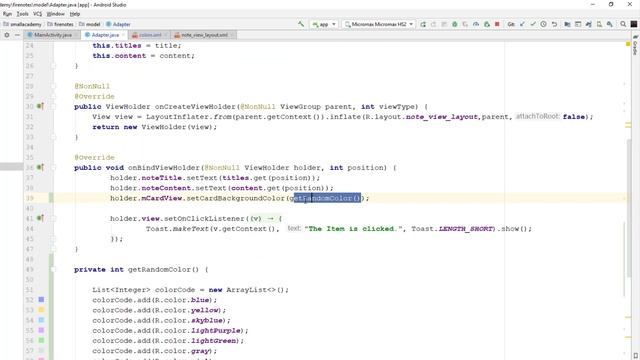The width and height of the screenshot is (640, 360).
Task: Open the Project Structure icon
Action: click(x=567, y=24)
